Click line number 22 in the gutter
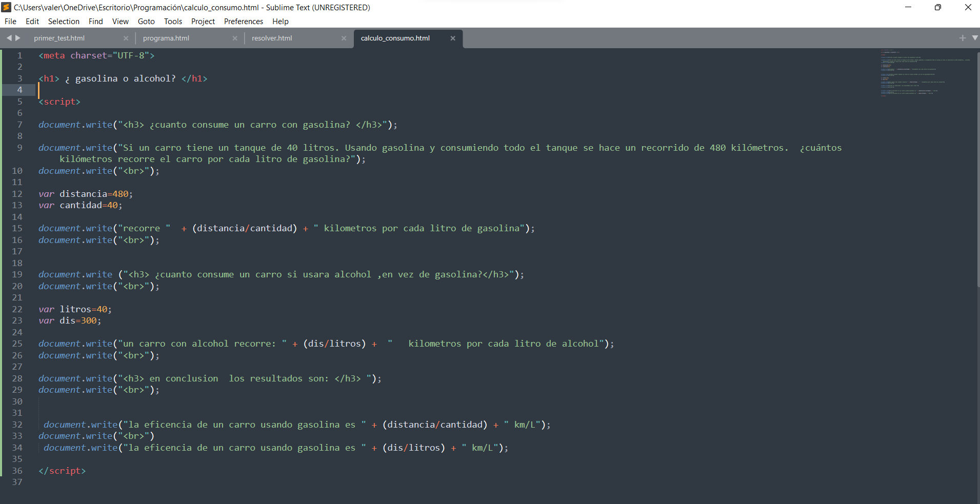 [17, 309]
